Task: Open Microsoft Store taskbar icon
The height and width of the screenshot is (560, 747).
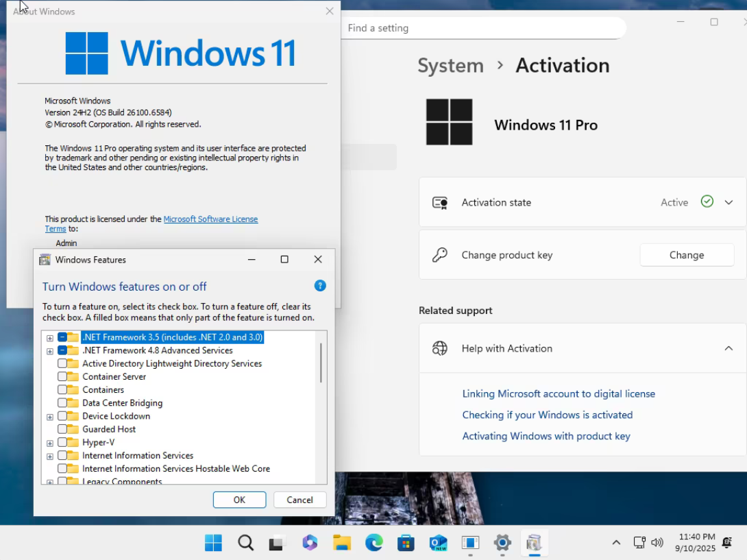Action: [x=406, y=542]
